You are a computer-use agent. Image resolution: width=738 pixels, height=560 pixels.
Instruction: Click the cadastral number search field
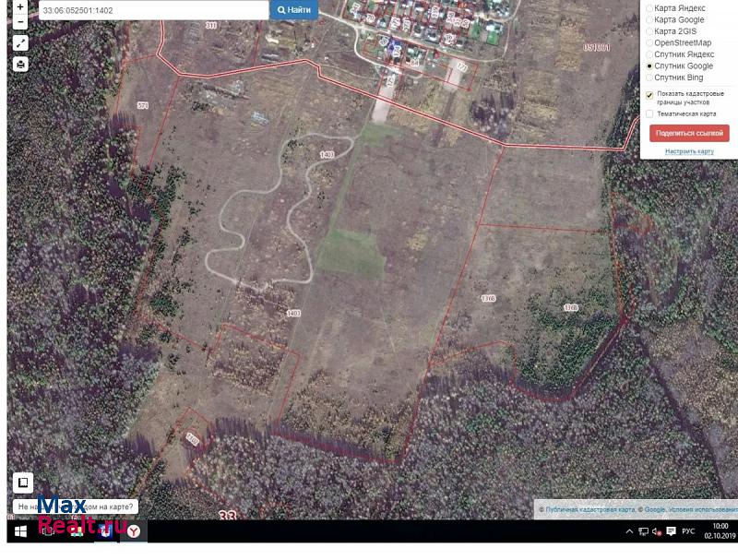coord(153,9)
